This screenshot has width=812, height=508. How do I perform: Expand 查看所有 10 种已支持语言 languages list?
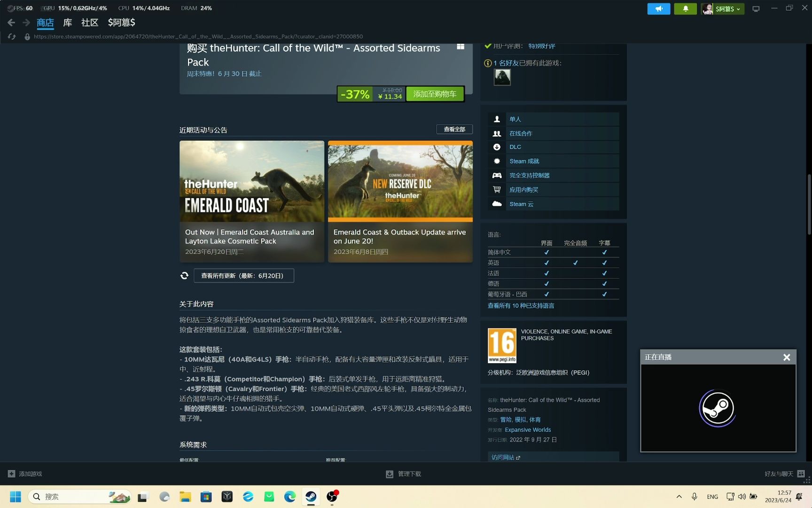click(521, 306)
